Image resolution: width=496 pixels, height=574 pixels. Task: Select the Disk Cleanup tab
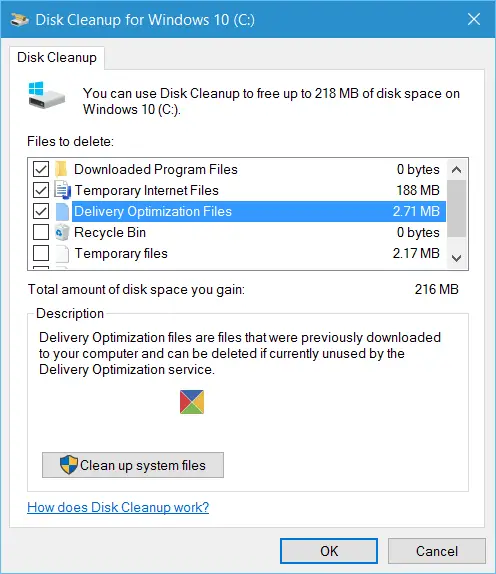coord(57,57)
